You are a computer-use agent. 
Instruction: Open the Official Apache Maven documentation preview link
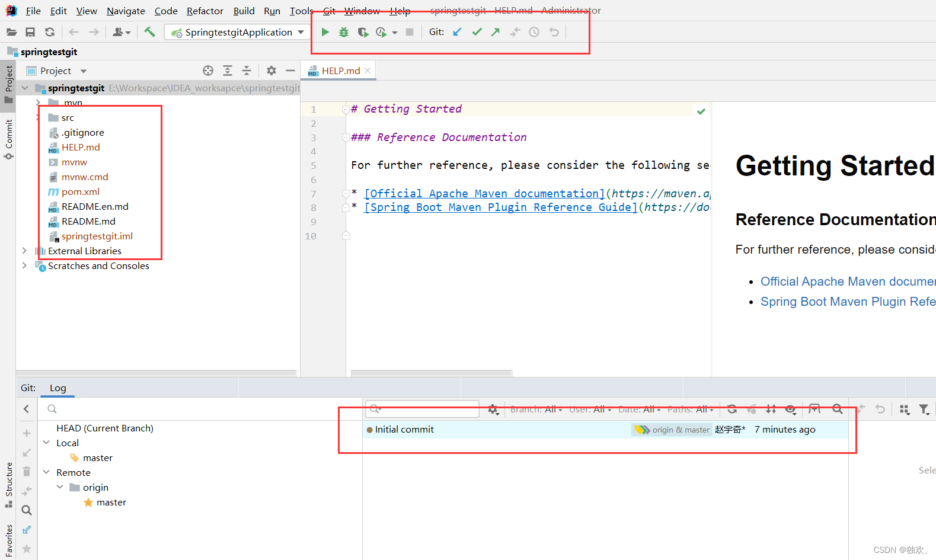(848, 281)
